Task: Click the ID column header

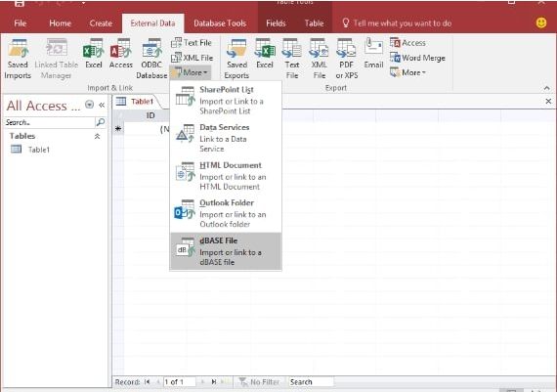Action: (150, 115)
